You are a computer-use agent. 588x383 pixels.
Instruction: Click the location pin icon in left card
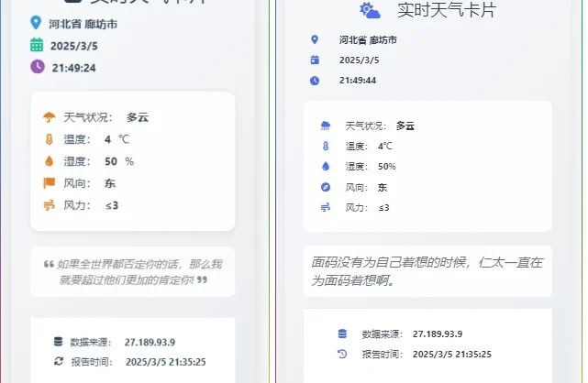[36, 23]
